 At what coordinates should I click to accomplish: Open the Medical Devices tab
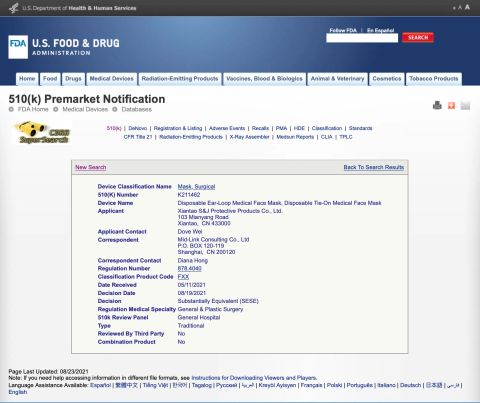coord(112,79)
